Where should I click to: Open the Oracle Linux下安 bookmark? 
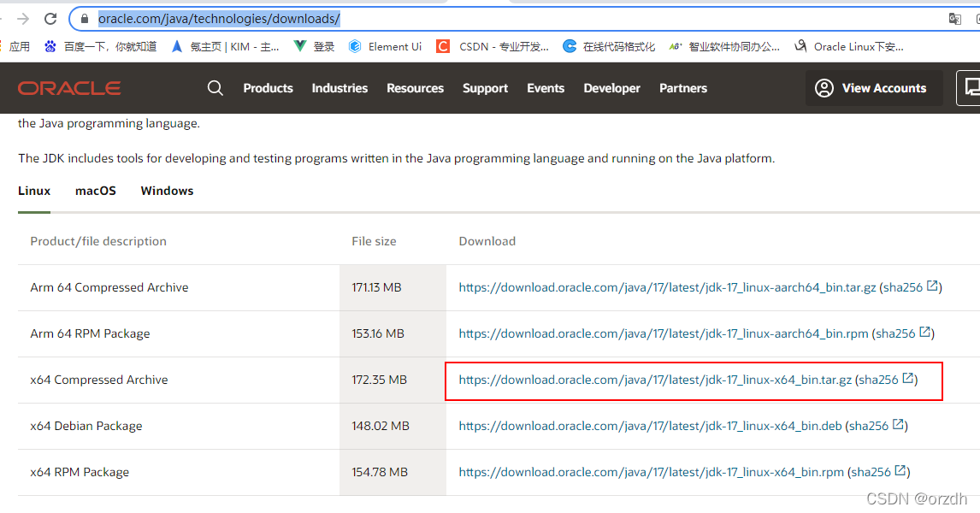[849, 47]
